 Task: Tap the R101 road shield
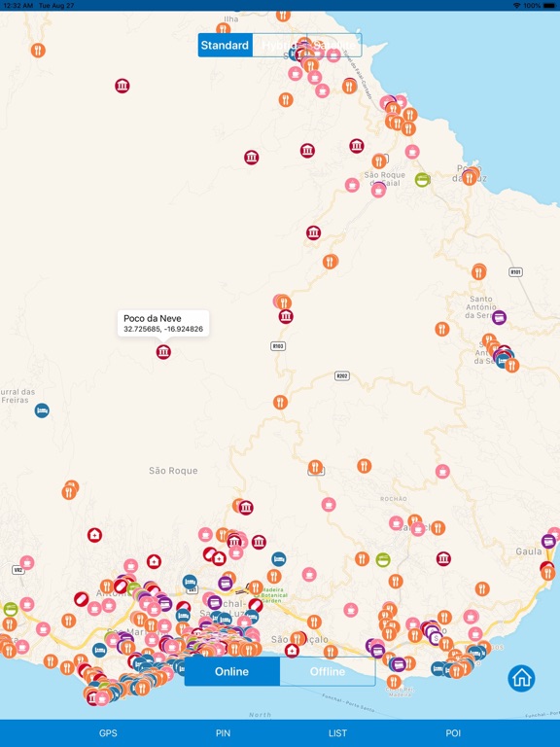515,272
